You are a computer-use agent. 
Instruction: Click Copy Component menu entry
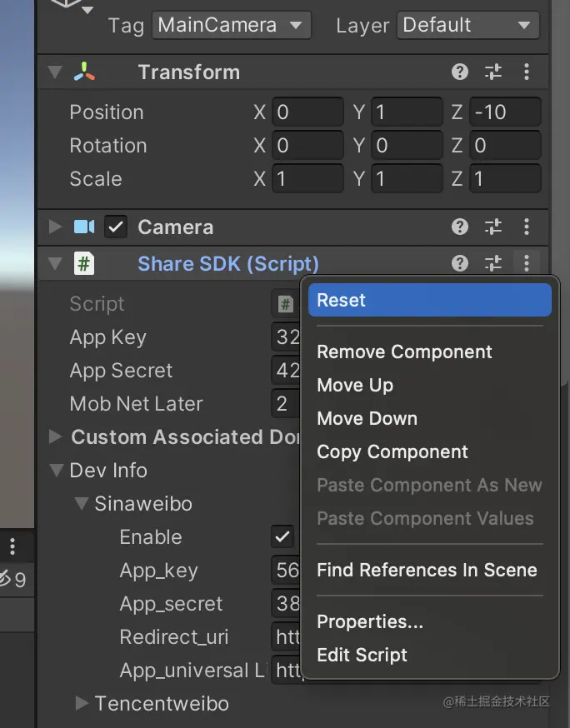pos(392,451)
